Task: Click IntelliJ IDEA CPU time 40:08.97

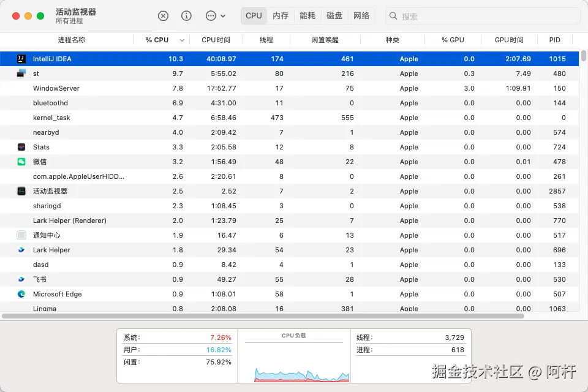Action: click(221, 59)
